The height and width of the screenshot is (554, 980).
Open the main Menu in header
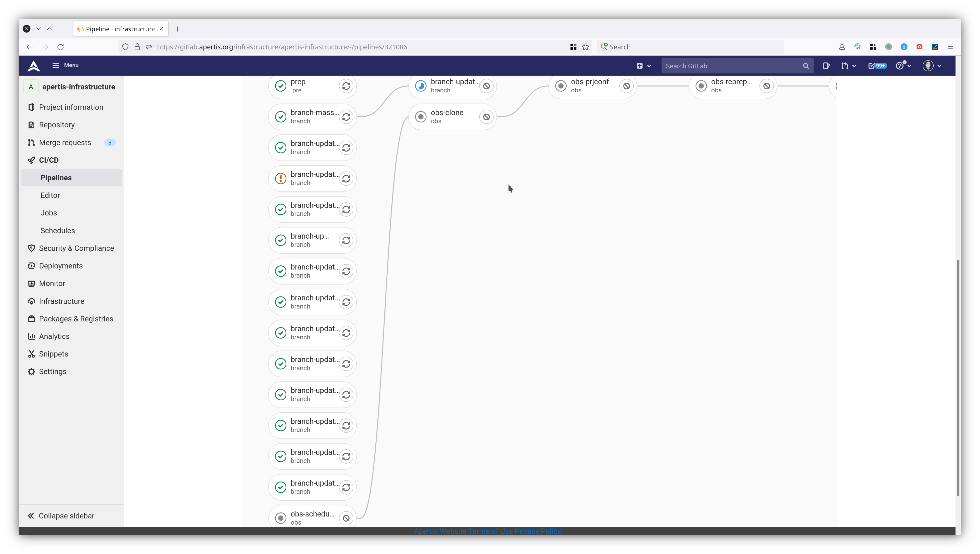65,65
